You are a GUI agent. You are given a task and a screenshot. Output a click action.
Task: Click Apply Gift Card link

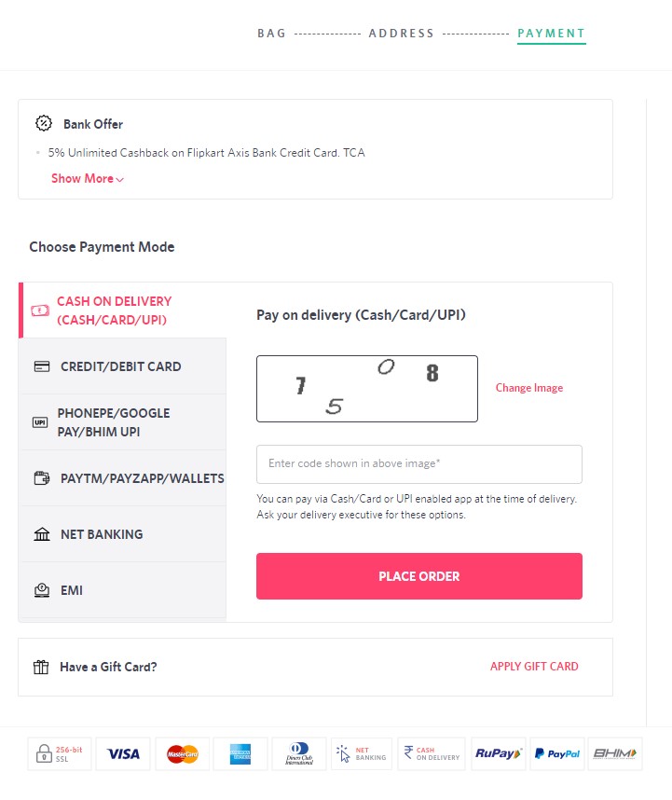(534, 667)
